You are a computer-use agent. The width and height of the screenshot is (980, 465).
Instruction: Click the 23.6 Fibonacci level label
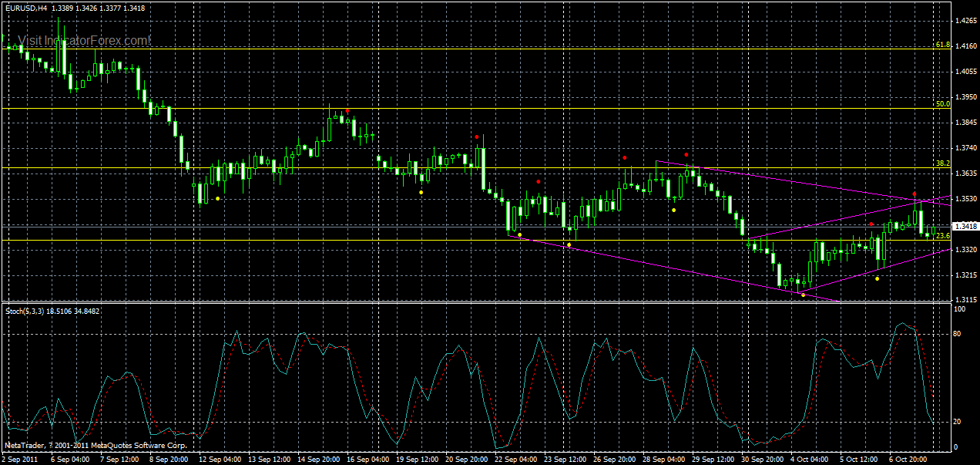point(943,235)
